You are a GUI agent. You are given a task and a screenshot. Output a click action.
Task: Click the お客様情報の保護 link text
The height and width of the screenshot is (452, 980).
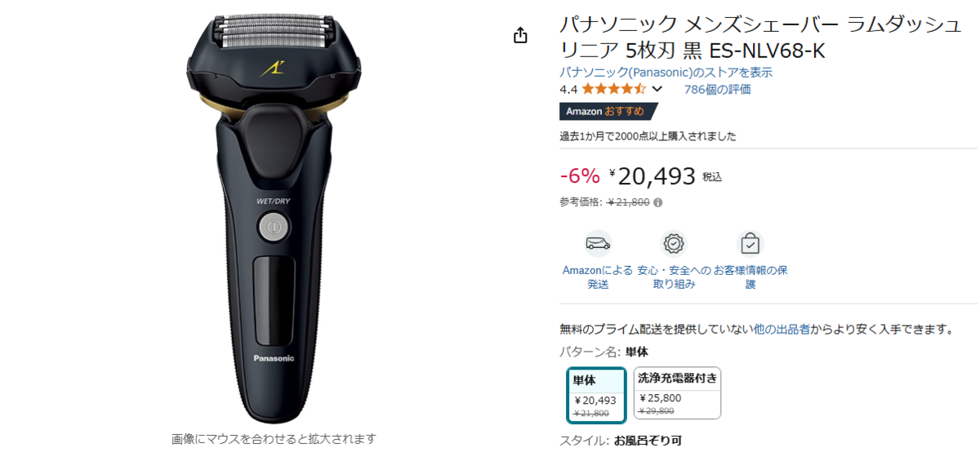[x=751, y=277]
